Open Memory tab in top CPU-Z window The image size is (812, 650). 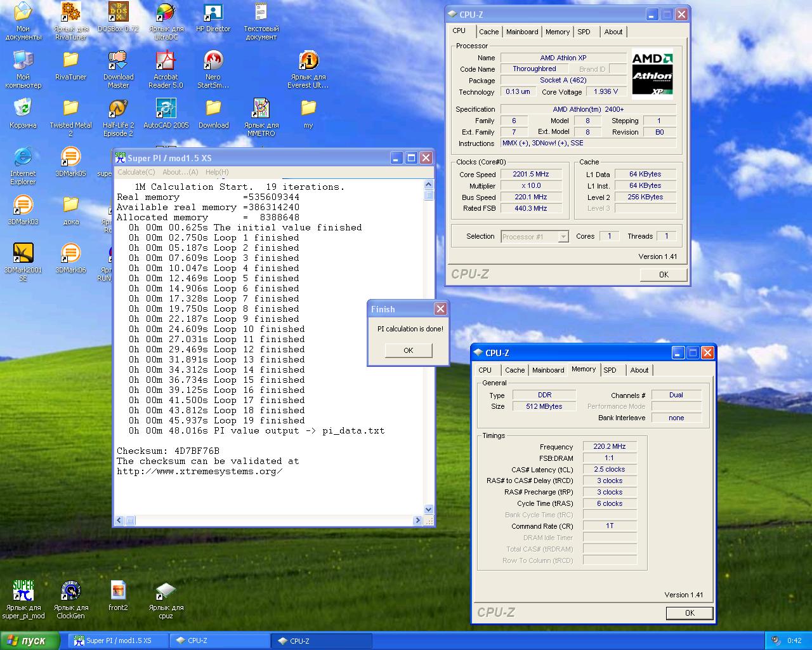(x=558, y=32)
